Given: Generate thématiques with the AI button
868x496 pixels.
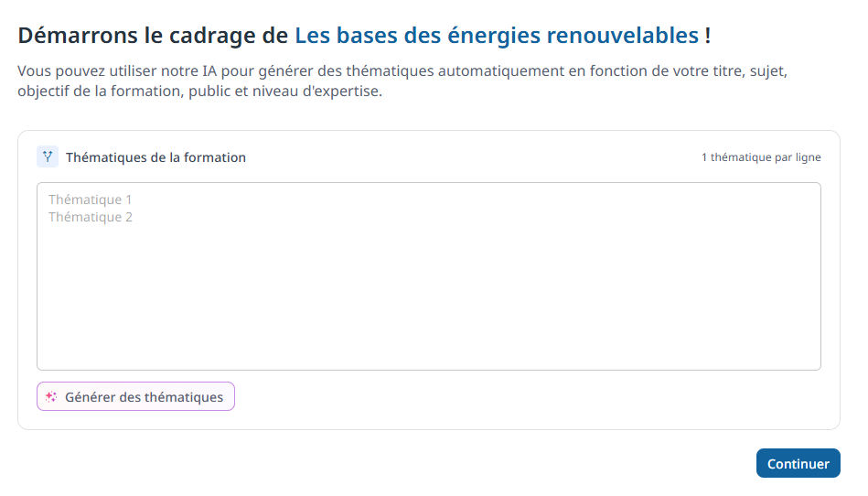Looking at the screenshot, I should 135,396.
